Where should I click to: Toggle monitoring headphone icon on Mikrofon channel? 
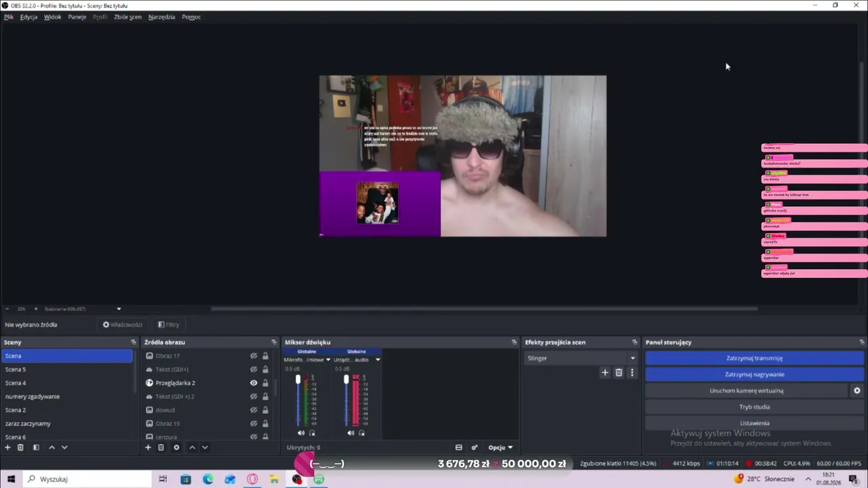[x=312, y=433]
